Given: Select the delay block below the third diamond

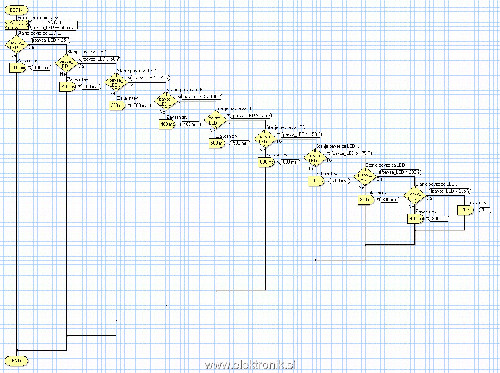Looking at the screenshot, I should [117, 105].
